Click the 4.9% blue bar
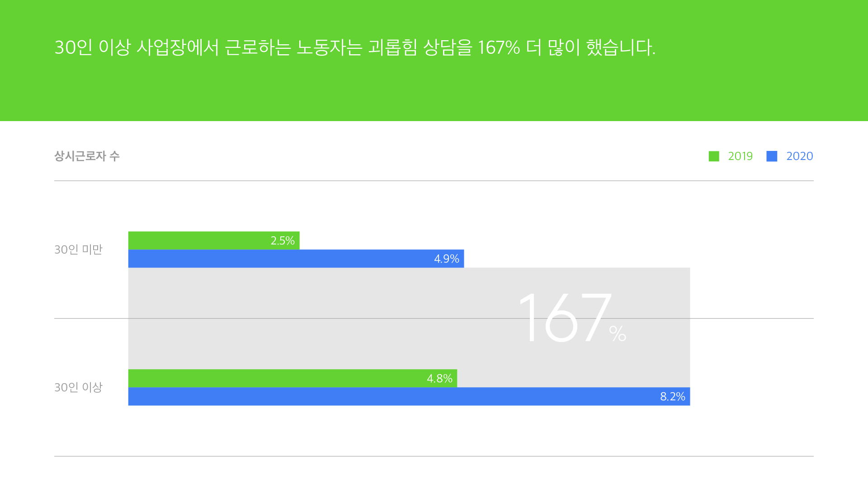Screen dimensions: 868x488 [x=296, y=258]
